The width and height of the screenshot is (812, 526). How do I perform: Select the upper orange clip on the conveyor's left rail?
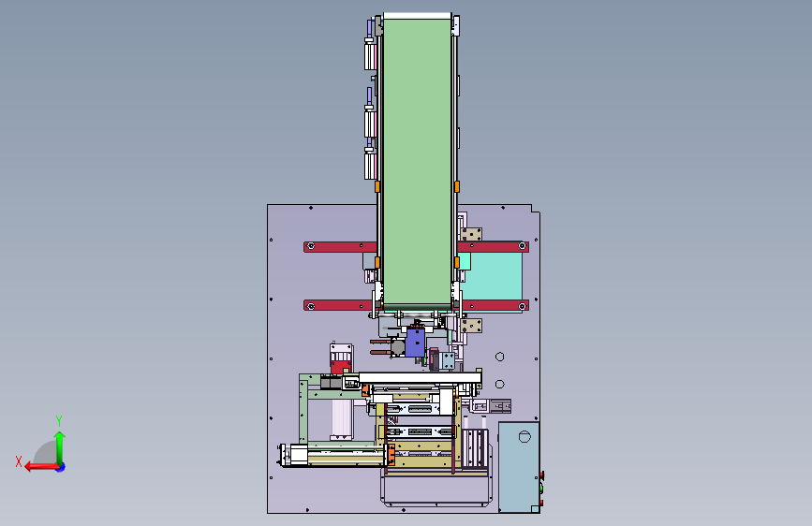[377, 186]
